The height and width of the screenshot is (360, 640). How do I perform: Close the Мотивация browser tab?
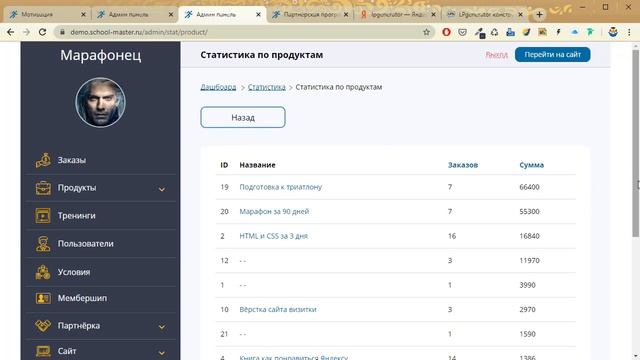point(83,14)
